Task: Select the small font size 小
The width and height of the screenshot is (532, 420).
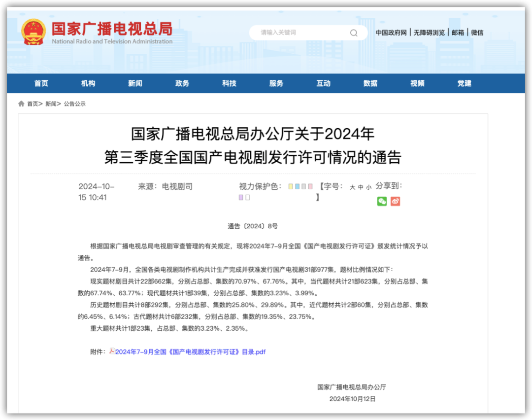Action: pos(368,187)
